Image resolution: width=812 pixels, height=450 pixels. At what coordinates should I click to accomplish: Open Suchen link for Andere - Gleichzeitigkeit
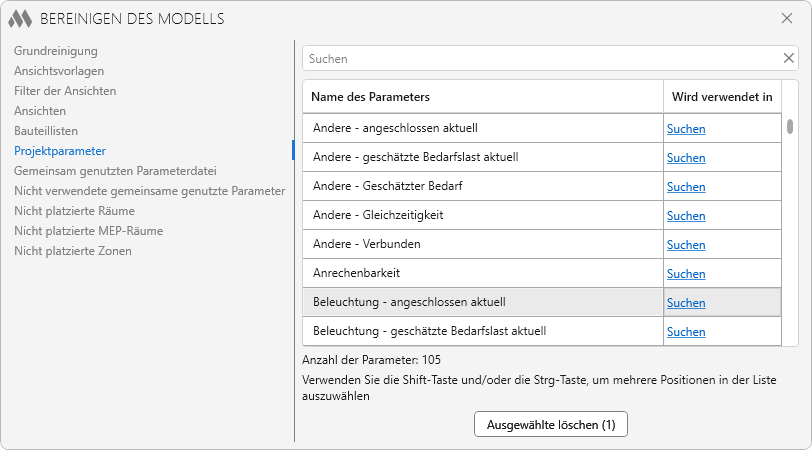(x=686, y=215)
